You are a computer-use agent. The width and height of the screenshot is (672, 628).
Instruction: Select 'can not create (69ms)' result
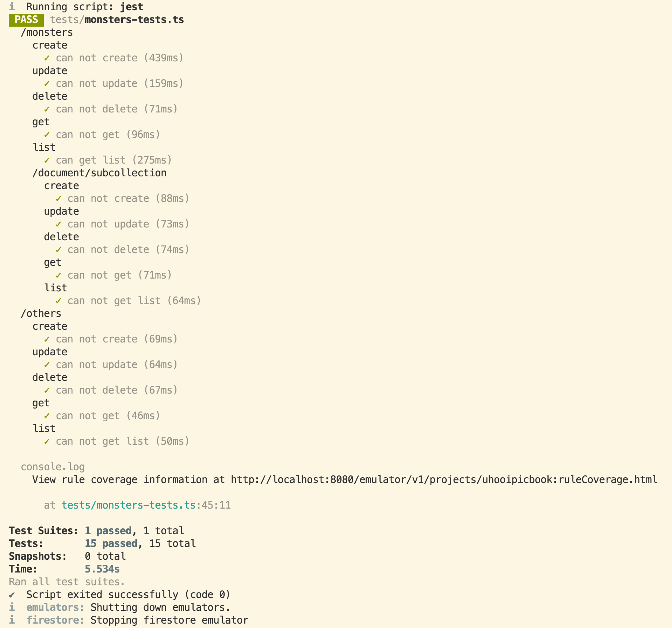click(117, 339)
